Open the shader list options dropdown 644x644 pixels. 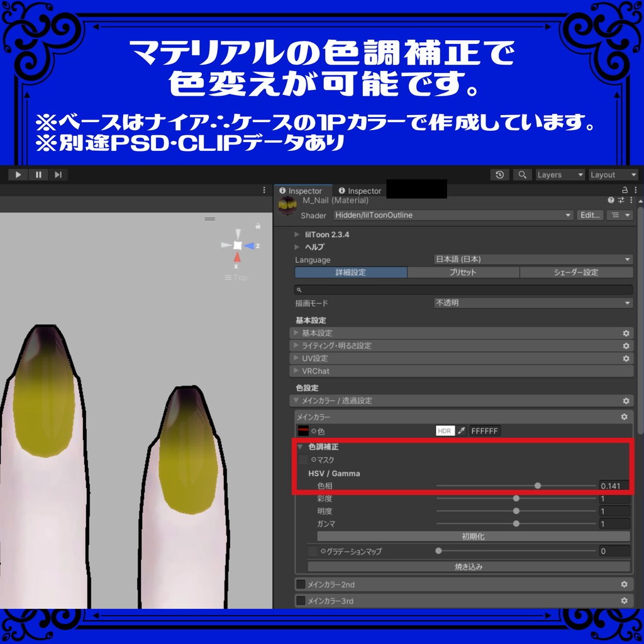tap(619, 215)
